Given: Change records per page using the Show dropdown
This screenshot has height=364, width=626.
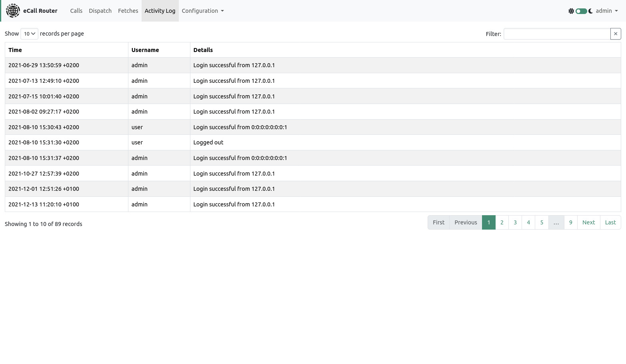Looking at the screenshot, I should pyautogui.click(x=29, y=34).
